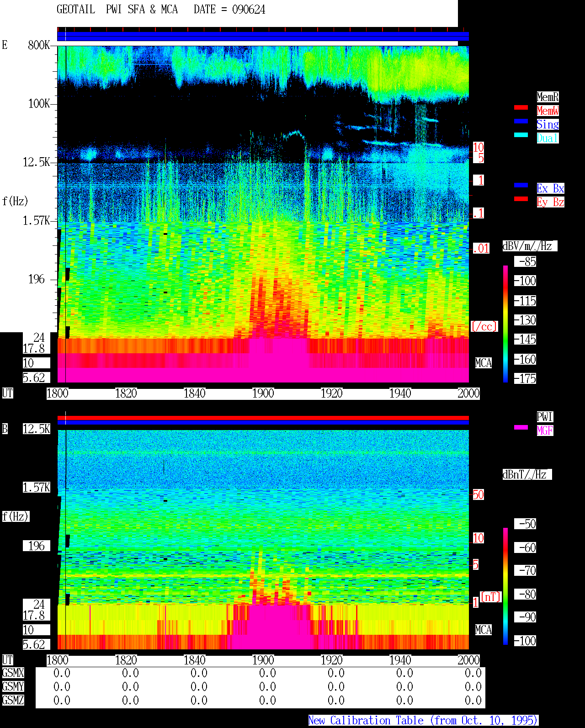The width and height of the screenshot is (585, 728).
Task: Click the [/cc] density axis label
Action: [484, 326]
